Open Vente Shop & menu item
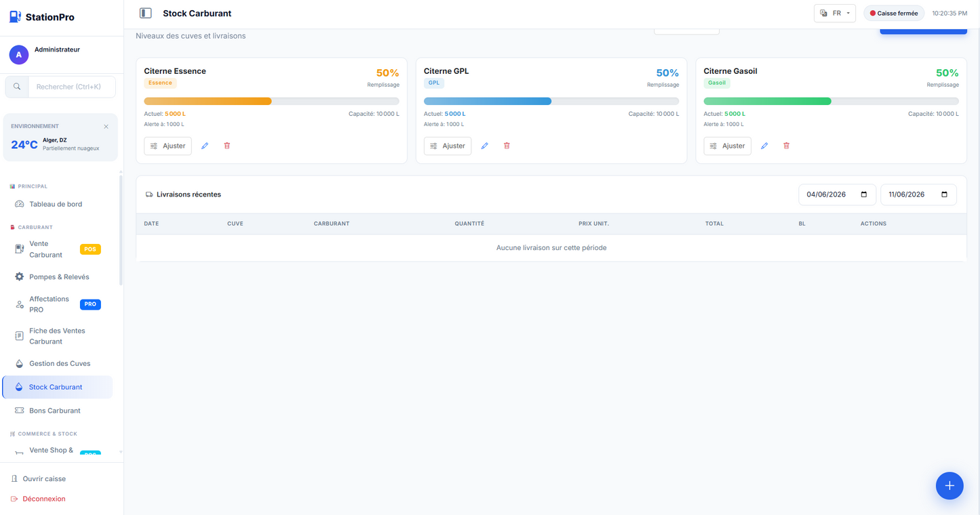 pyautogui.click(x=58, y=451)
